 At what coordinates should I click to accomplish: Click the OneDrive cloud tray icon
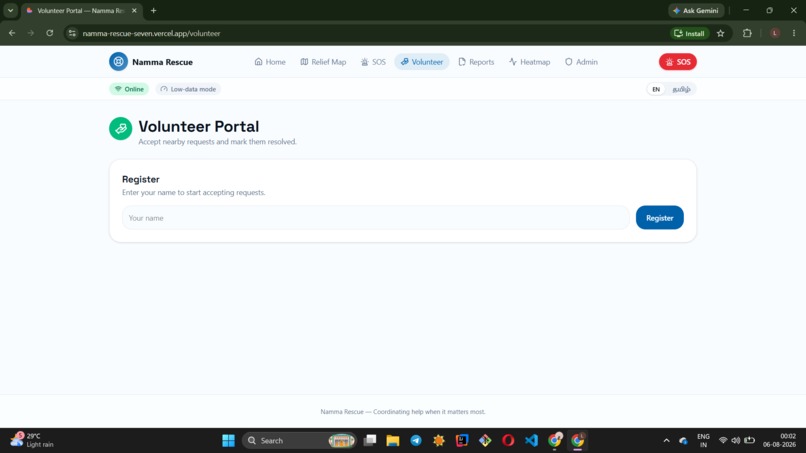[x=683, y=441]
